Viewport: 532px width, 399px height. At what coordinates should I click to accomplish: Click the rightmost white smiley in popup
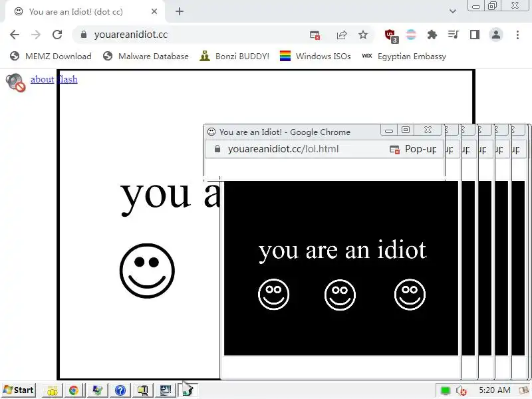pyautogui.click(x=410, y=295)
